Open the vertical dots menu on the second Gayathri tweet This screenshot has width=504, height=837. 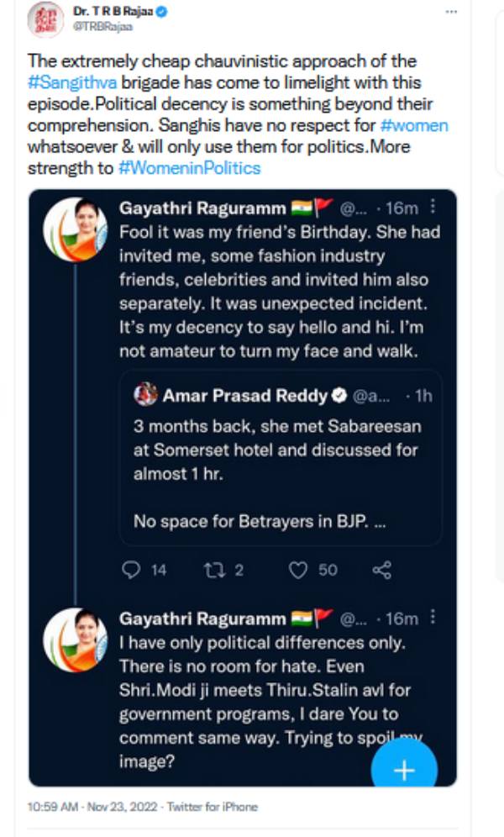click(433, 617)
